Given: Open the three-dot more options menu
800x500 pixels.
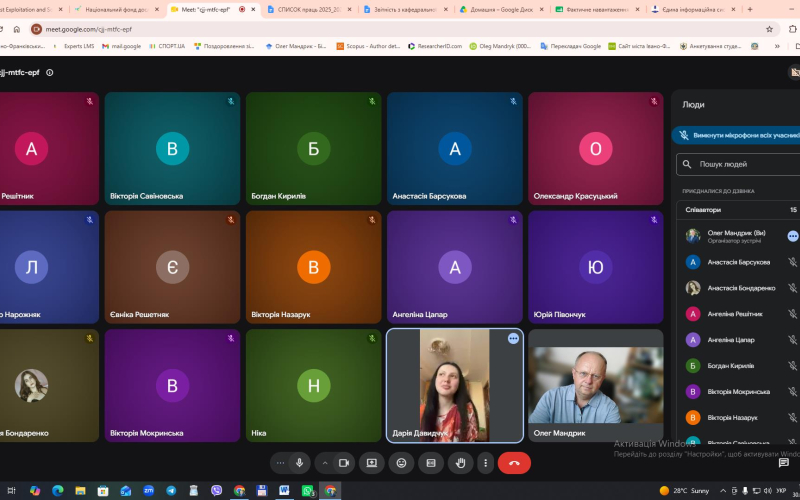Looking at the screenshot, I should [x=486, y=463].
